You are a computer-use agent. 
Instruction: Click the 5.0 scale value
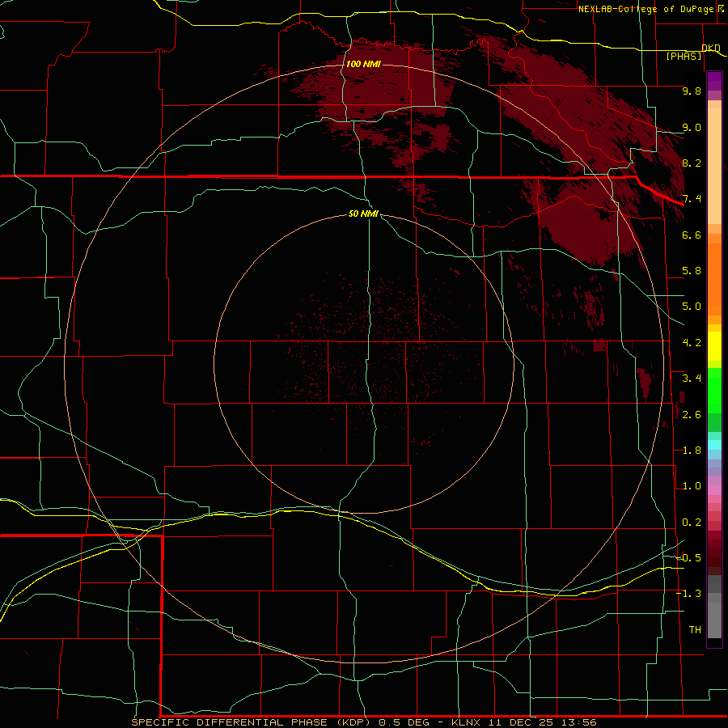click(x=692, y=307)
